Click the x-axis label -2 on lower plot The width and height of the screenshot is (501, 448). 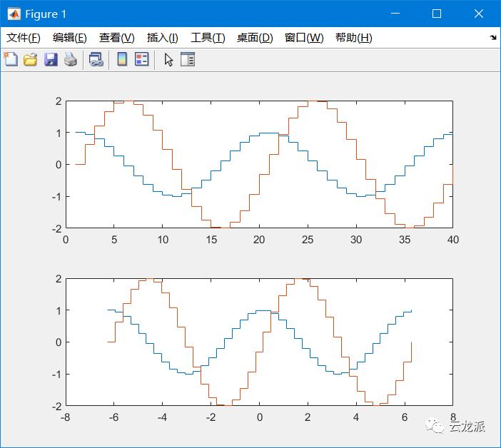point(211,417)
